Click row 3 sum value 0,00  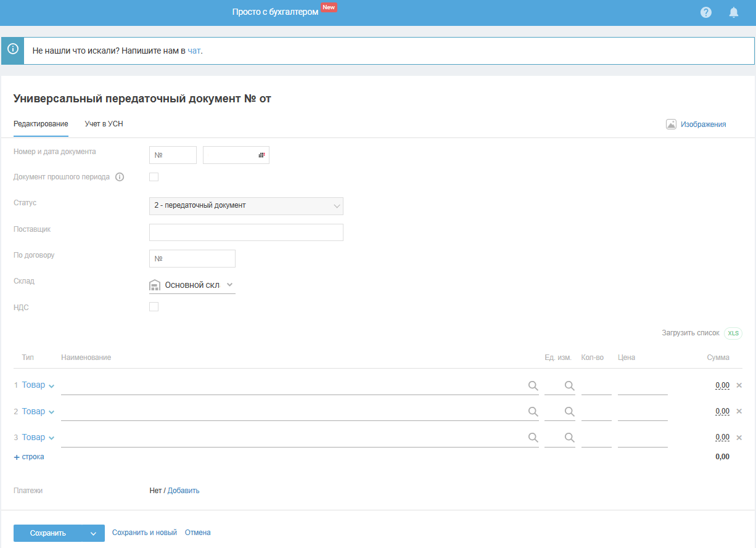pos(722,437)
